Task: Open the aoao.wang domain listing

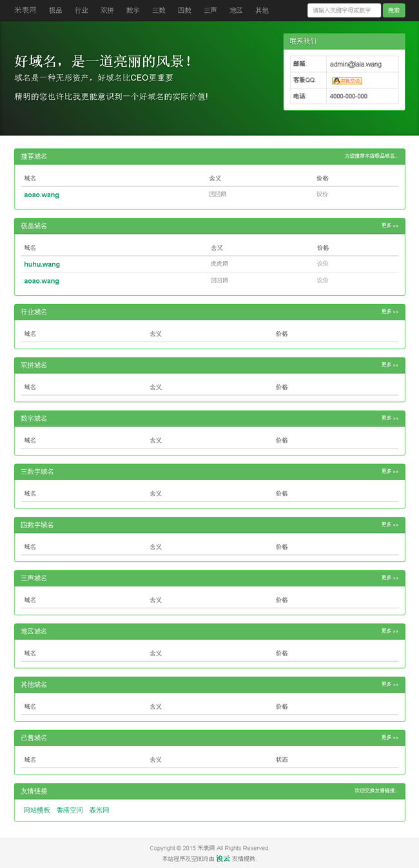Action: click(41, 195)
